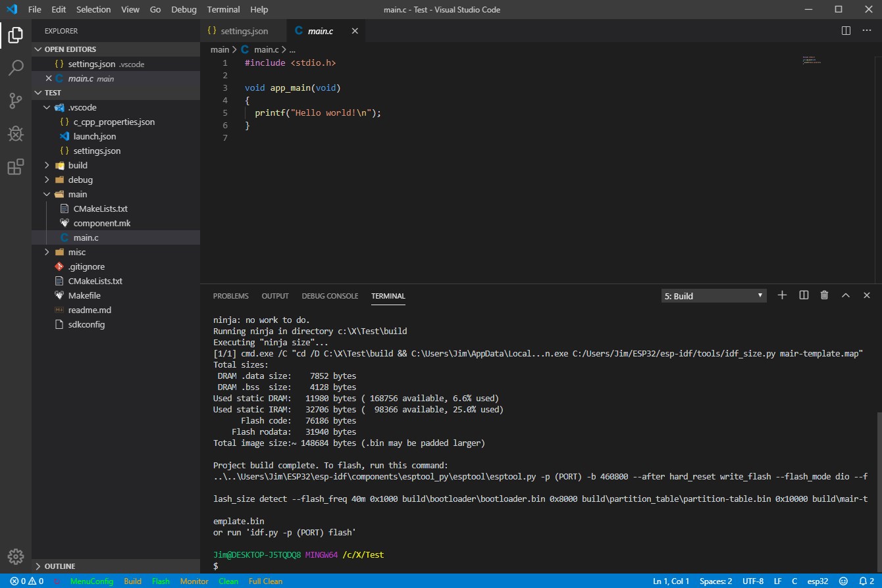The width and height of the screenshot is (882, 588).
Task: Change language mode C in status bar
Action: 794,581
